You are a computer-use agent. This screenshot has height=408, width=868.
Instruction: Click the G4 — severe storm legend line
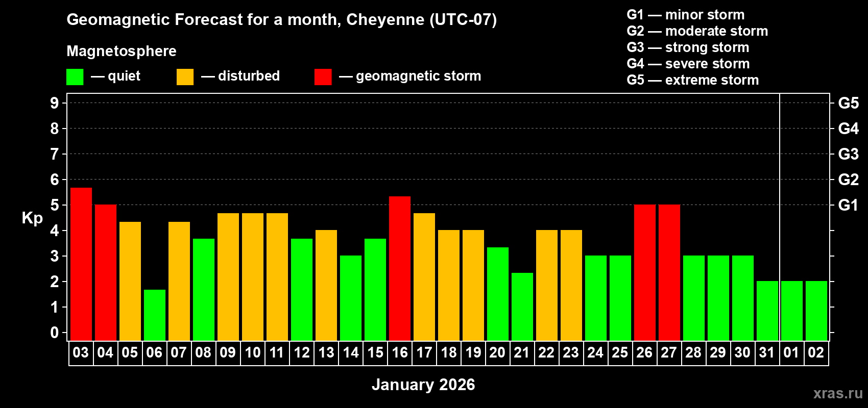coord(688,64)
